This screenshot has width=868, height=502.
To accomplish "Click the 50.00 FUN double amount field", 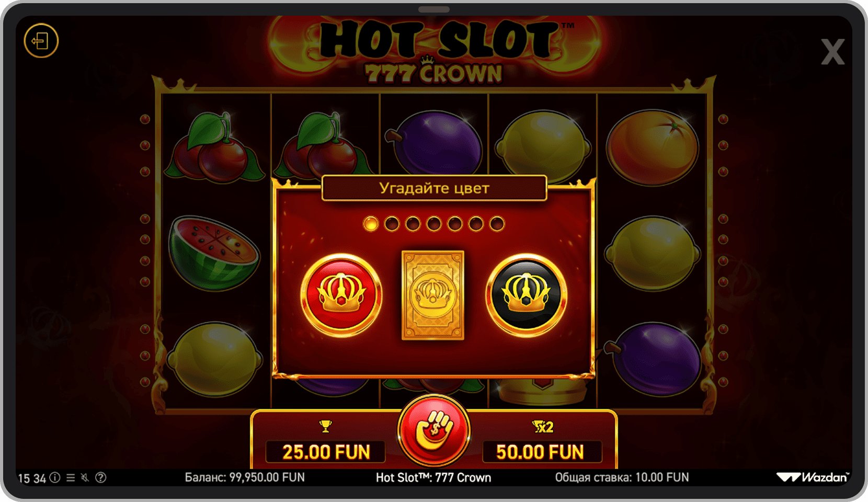I will (540, 452).
